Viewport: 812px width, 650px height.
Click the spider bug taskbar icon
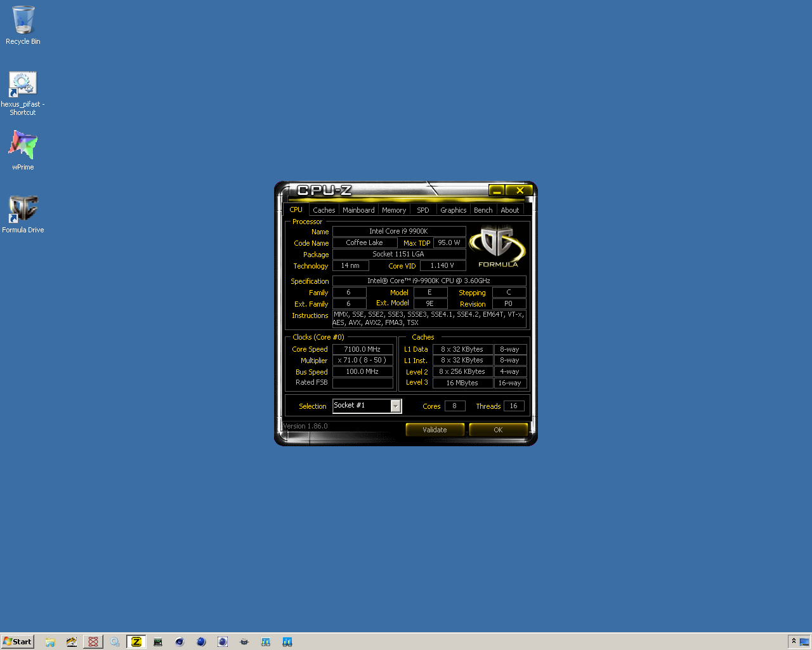click(x=244, y=642)
